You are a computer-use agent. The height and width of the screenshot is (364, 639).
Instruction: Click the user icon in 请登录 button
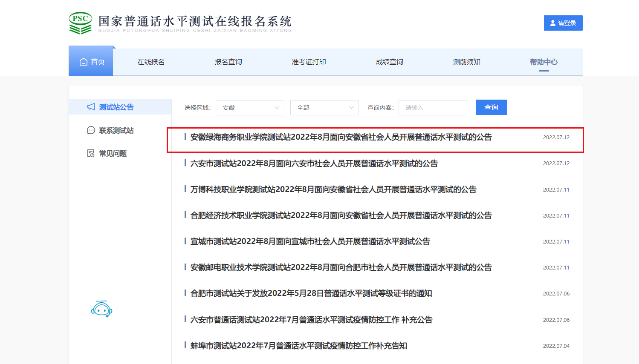[553, 23]
